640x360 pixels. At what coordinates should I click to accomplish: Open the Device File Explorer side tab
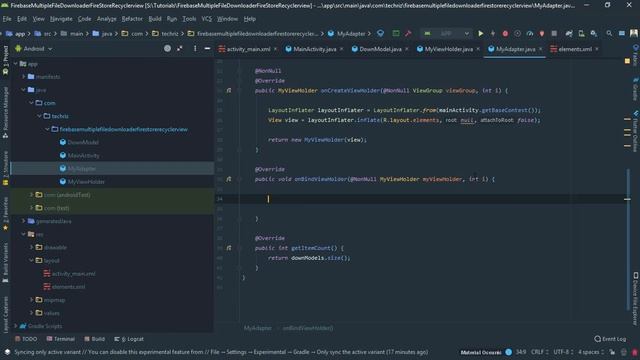tap(635, 299)
